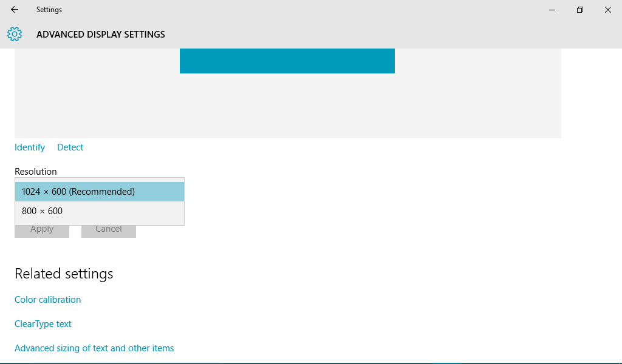Close the Settings window

coord(607,10)
